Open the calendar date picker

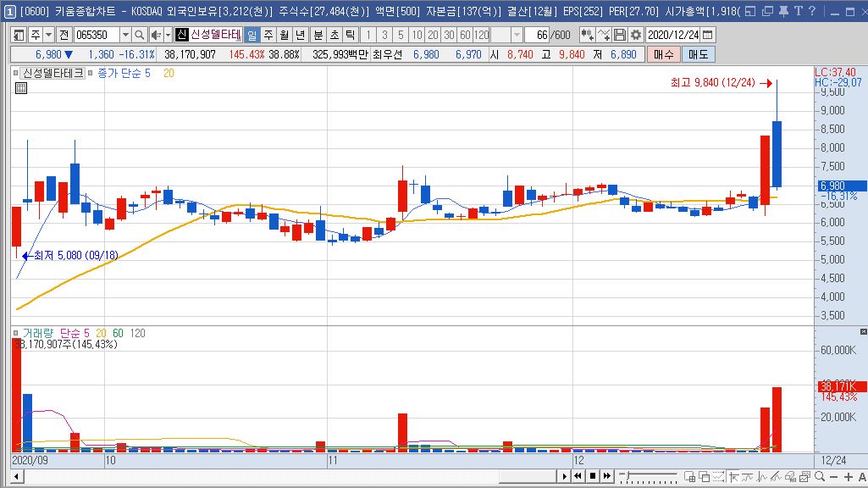coord(707,35)
